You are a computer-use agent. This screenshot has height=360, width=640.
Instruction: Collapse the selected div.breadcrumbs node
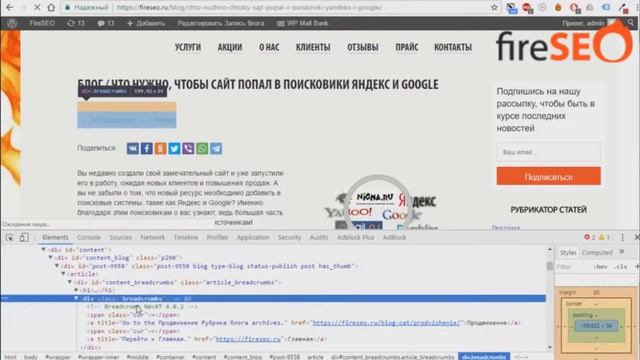76,298
